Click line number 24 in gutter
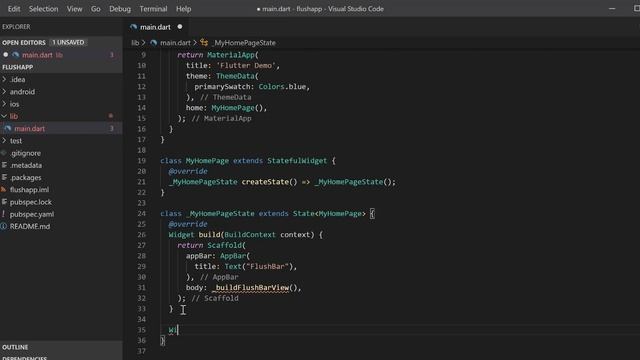The width and height of the screenshot is (640, 360). (x=141, y=213)
